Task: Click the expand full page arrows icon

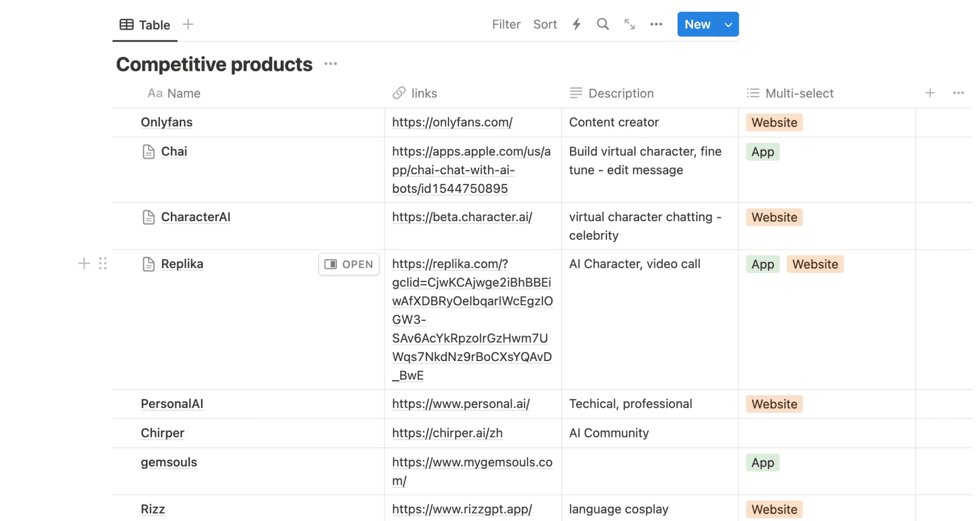Action: point(629,24)
